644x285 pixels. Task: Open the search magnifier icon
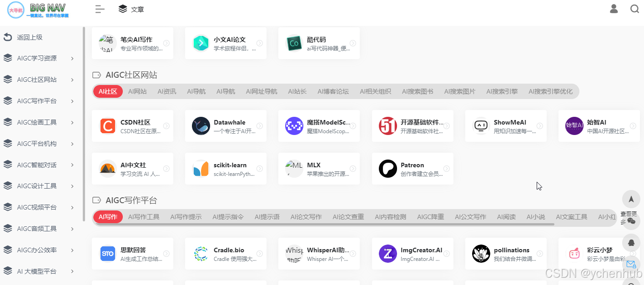click(635, 9)
